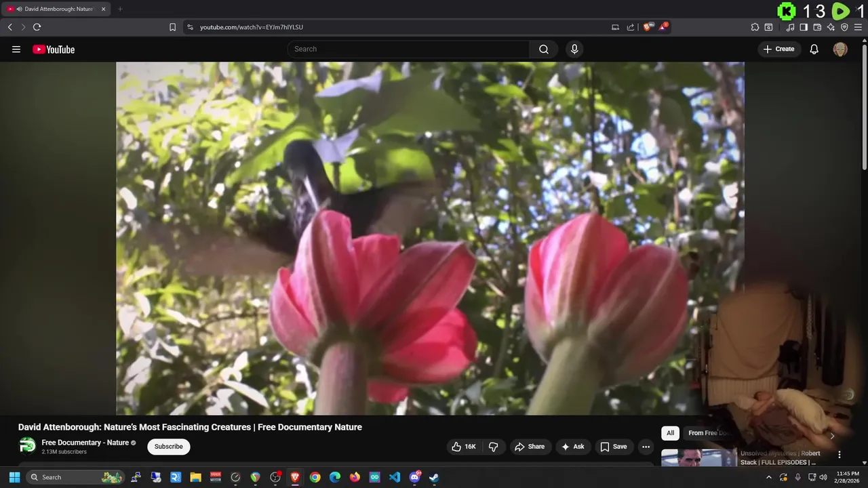
Task: Select the All filter chip
Action: (x=670, y=433)
